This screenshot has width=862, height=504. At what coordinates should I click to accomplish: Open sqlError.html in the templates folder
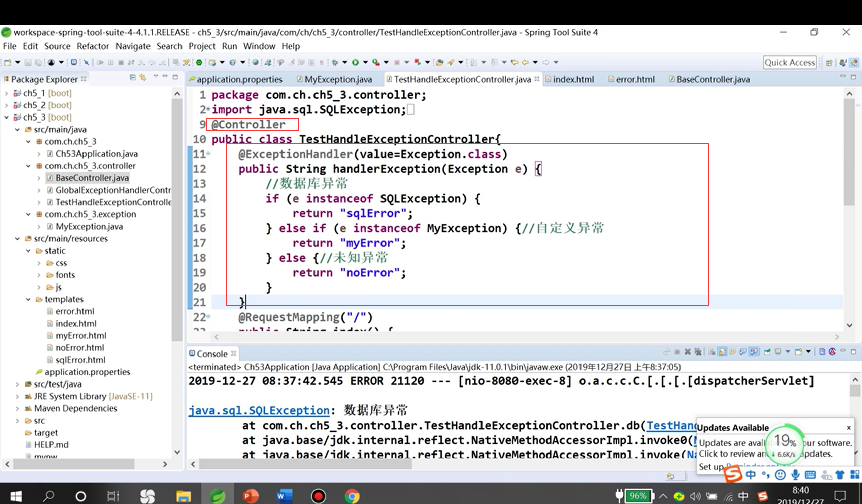tap(80, 360)
